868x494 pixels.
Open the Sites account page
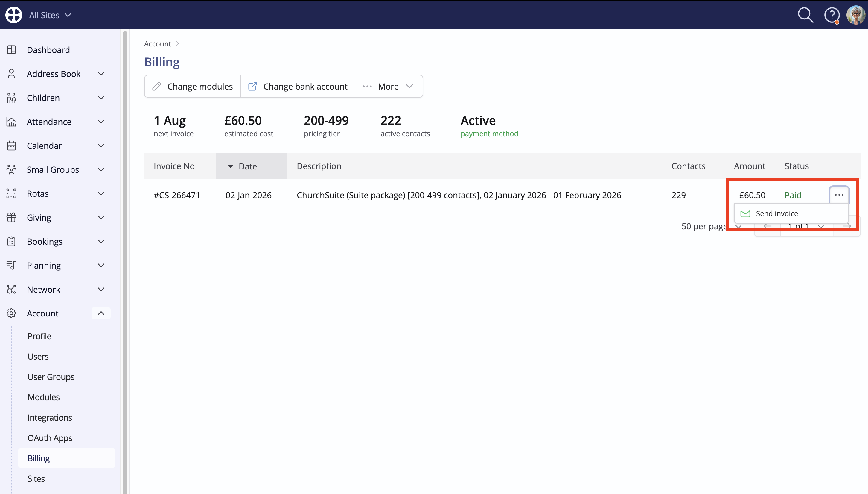point(36,478)
